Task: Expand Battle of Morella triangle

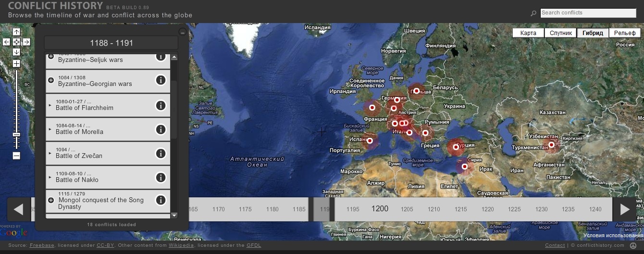Action: [50, 129]
